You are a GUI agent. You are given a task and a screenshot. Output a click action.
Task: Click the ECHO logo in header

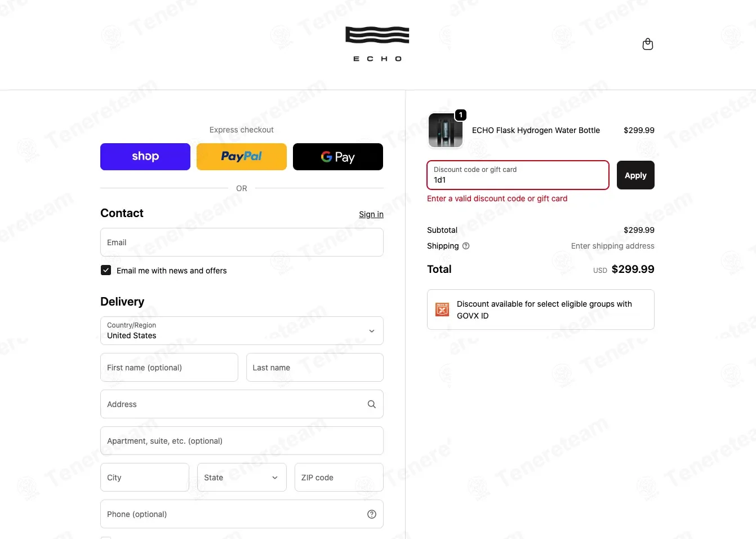pos(377,44)
